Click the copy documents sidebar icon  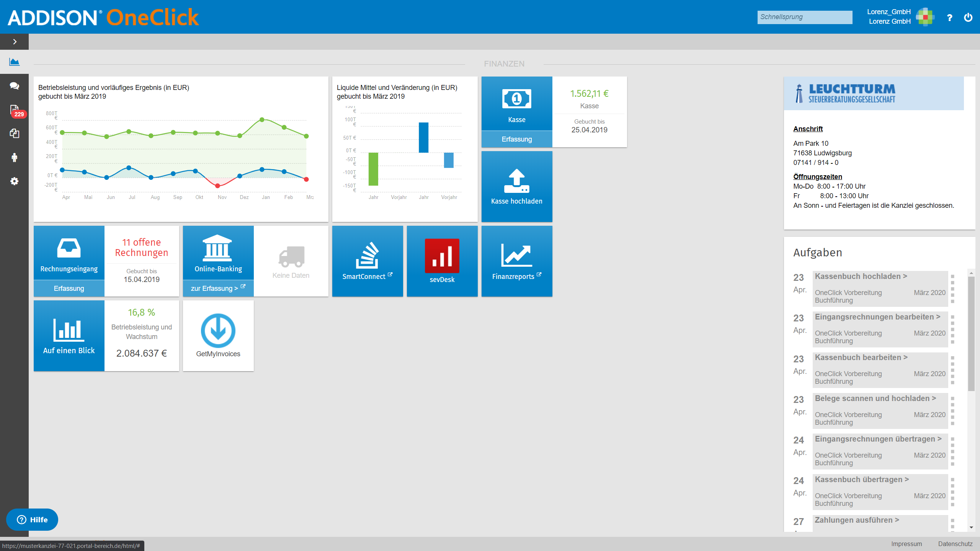coord(15,134)
